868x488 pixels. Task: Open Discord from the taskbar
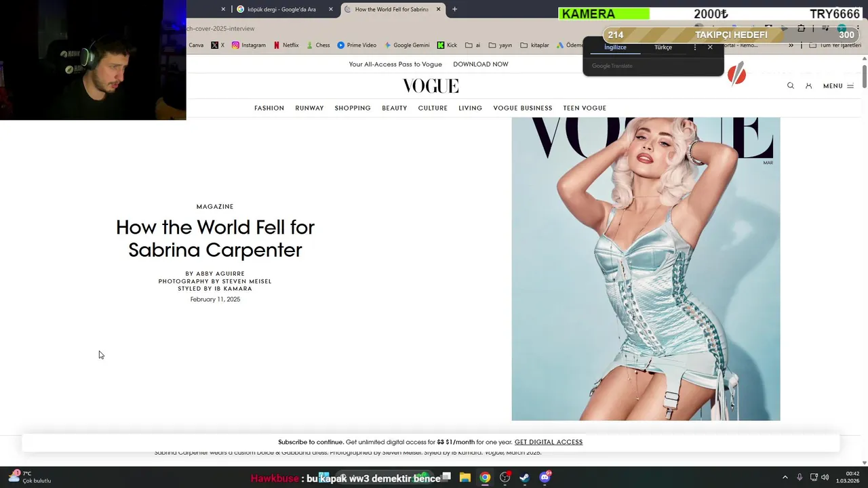pyautogui.click(x=545, y=477)
